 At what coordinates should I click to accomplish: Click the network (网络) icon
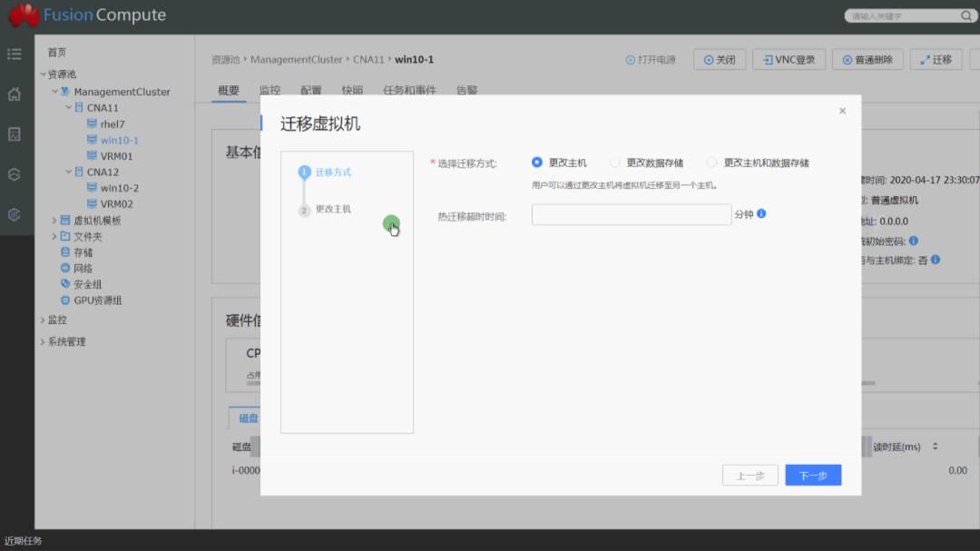click(x=65, y=268)
